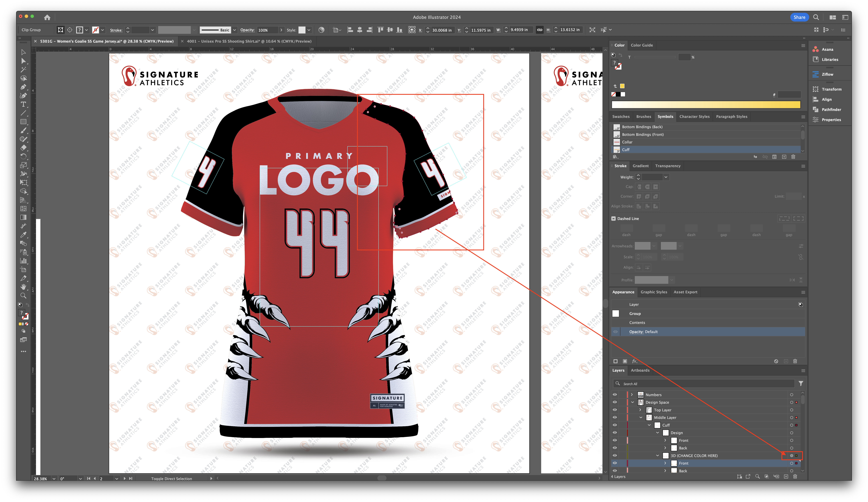Viewport: 868px width, 502px height.
Task: Select the Eraser tool
Action: (x=23, y=148)
